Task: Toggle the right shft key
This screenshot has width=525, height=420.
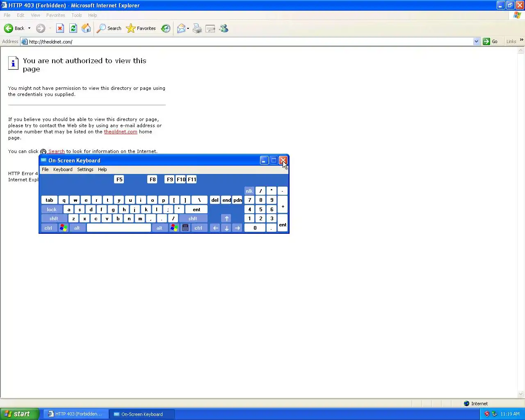Action: pos(193,219)
